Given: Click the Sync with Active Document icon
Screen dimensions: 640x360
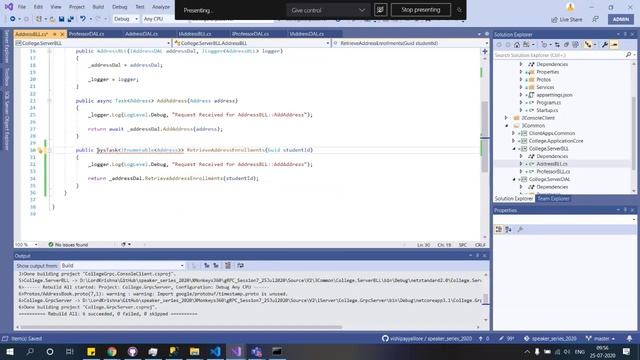Looking at the screenshot, I should [557, 44].
